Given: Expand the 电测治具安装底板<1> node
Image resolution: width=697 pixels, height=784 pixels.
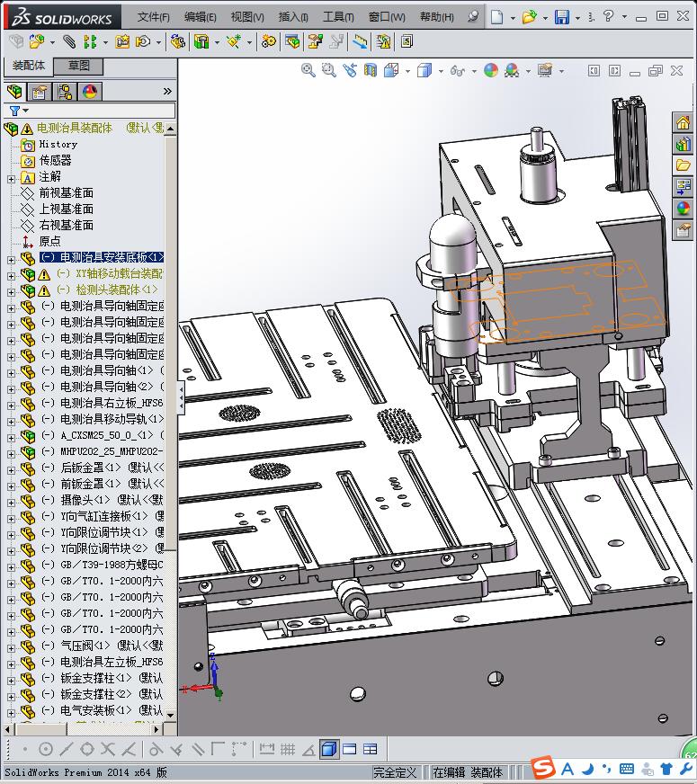Looking at the screenshot, I should [11, 260].
